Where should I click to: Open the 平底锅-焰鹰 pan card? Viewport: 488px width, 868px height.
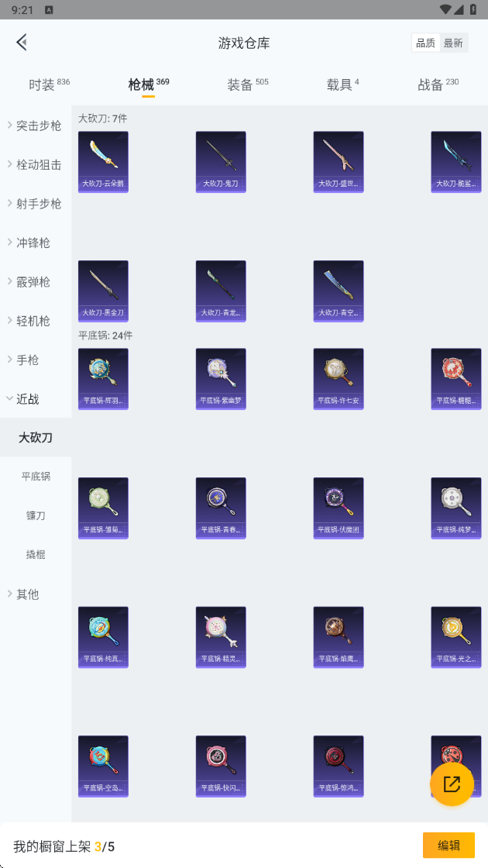[339, 637]
